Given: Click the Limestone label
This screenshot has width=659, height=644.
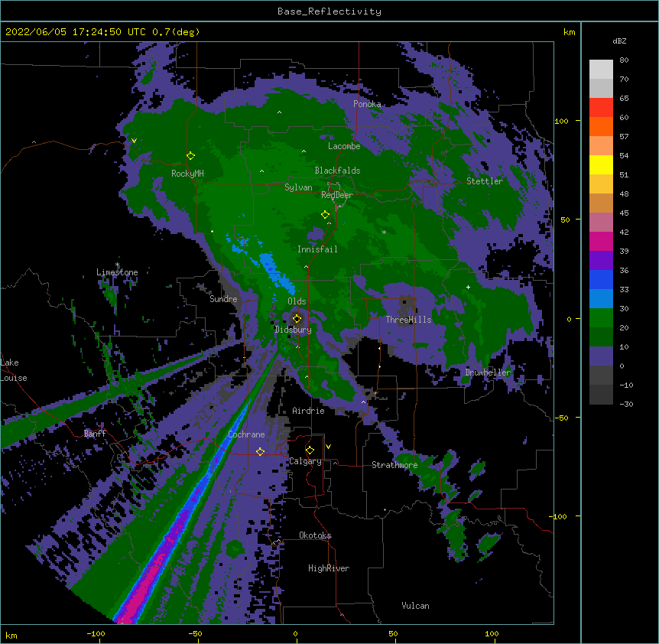Looking at the screenshot, I should [x=117, y=272].
